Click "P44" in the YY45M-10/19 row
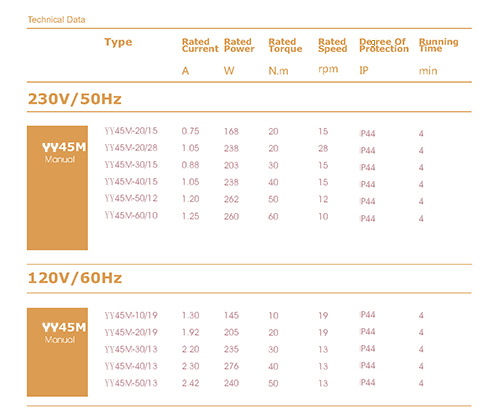500x420 pixels. (368, 315)
